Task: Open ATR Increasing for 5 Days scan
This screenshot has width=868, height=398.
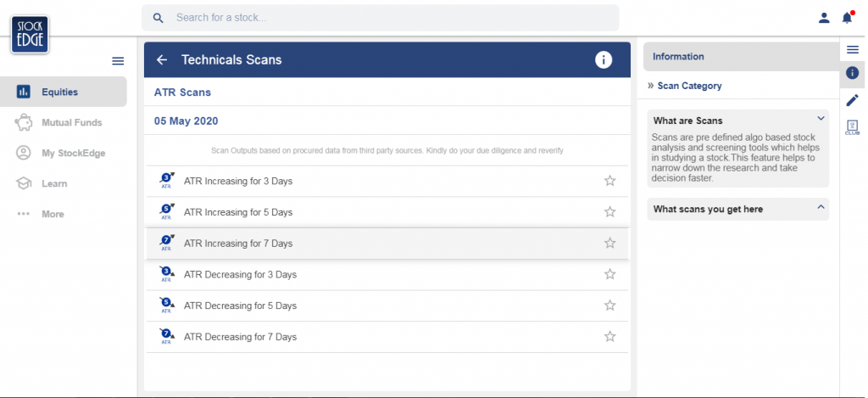Action: coord(387,212)
